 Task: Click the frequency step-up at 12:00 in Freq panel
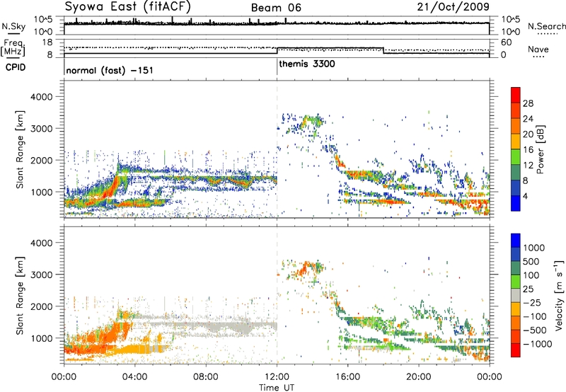pyautogui.click(x=277, y=50)
